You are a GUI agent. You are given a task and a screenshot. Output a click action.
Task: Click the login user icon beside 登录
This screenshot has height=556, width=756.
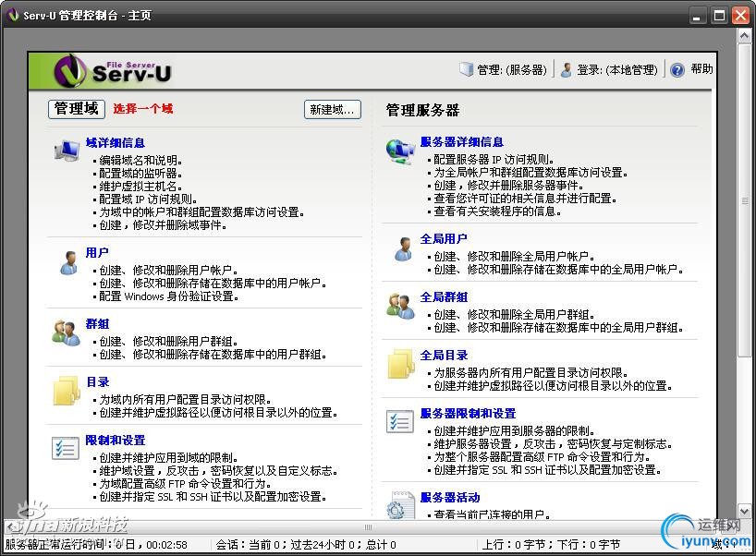coord(567,69)
